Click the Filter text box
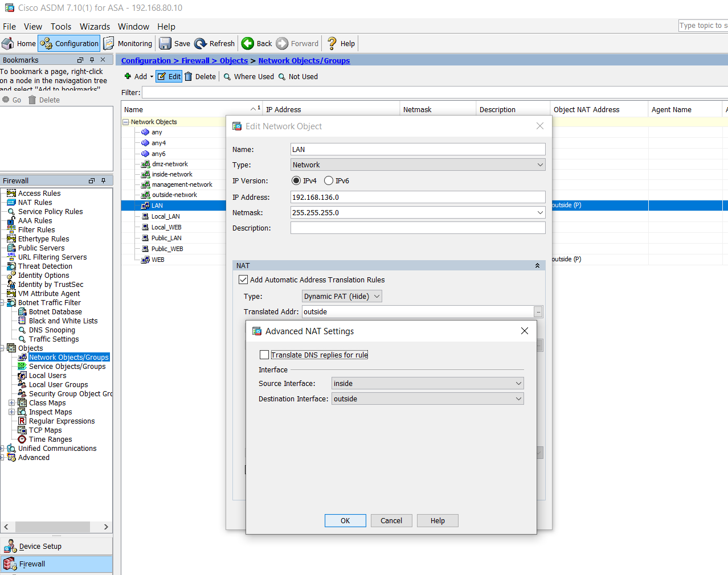This screenshot has width=728, height=575. 435,93
